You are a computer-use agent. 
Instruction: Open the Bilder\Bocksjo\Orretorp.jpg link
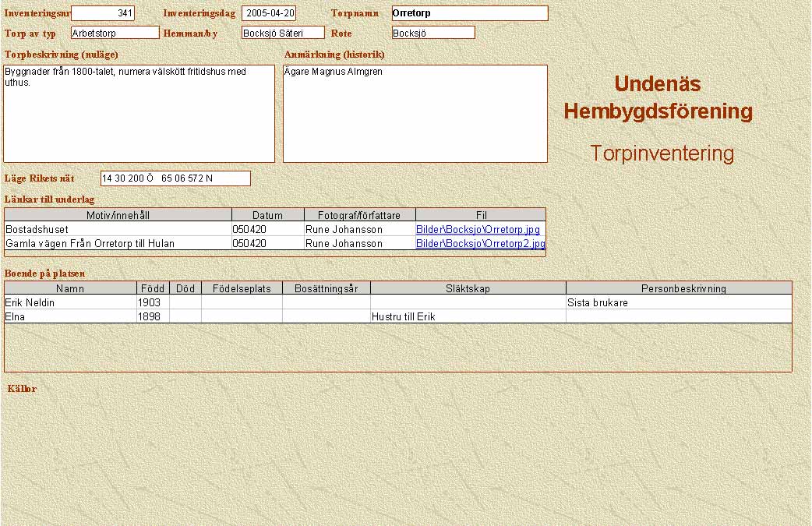coord(478,230)
